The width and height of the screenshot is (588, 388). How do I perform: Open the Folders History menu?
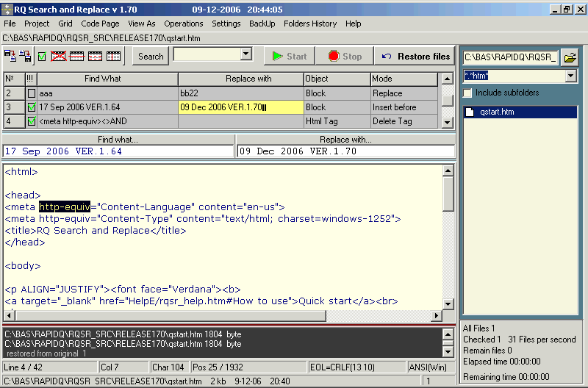[310, 24]
